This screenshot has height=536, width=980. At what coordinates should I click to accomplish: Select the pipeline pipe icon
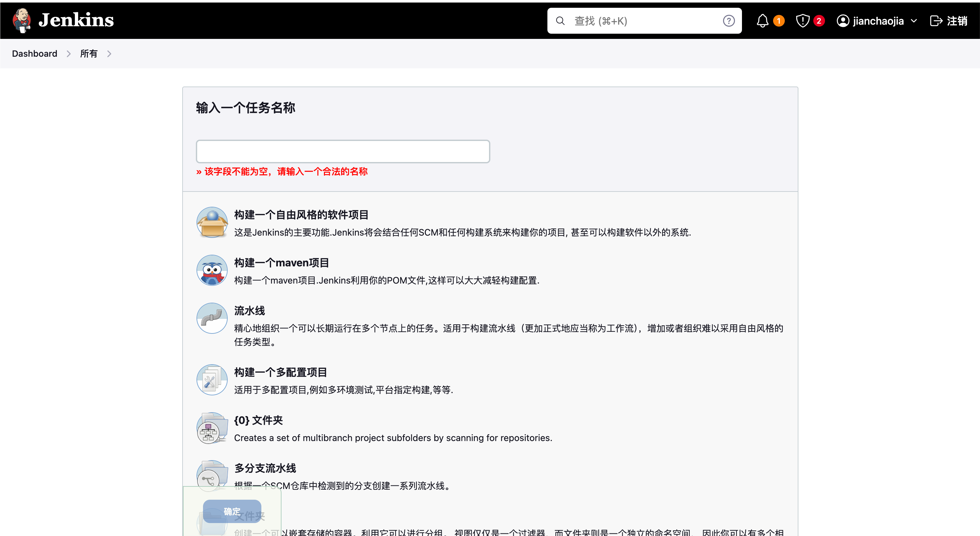tap(212, 318)
